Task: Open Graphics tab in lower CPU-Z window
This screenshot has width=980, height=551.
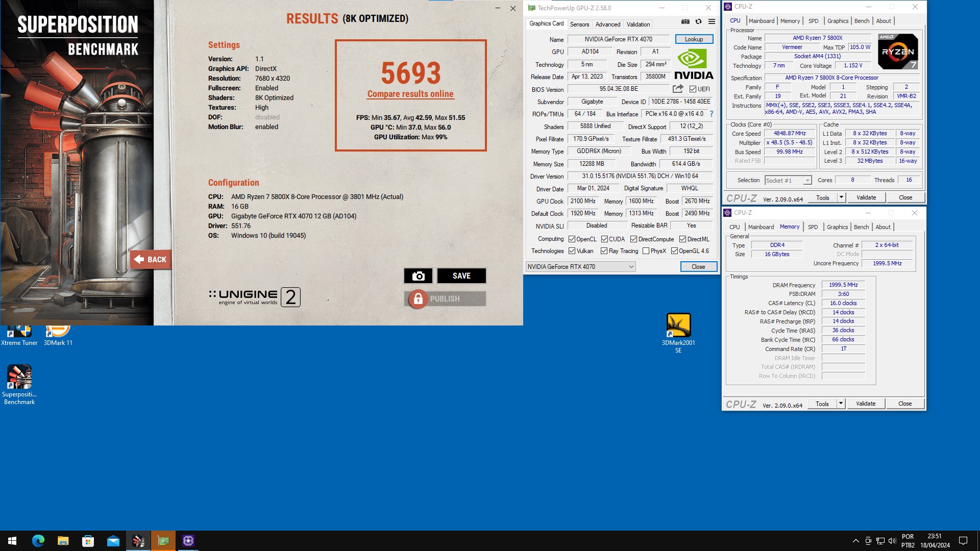Action: coord(837,227)
